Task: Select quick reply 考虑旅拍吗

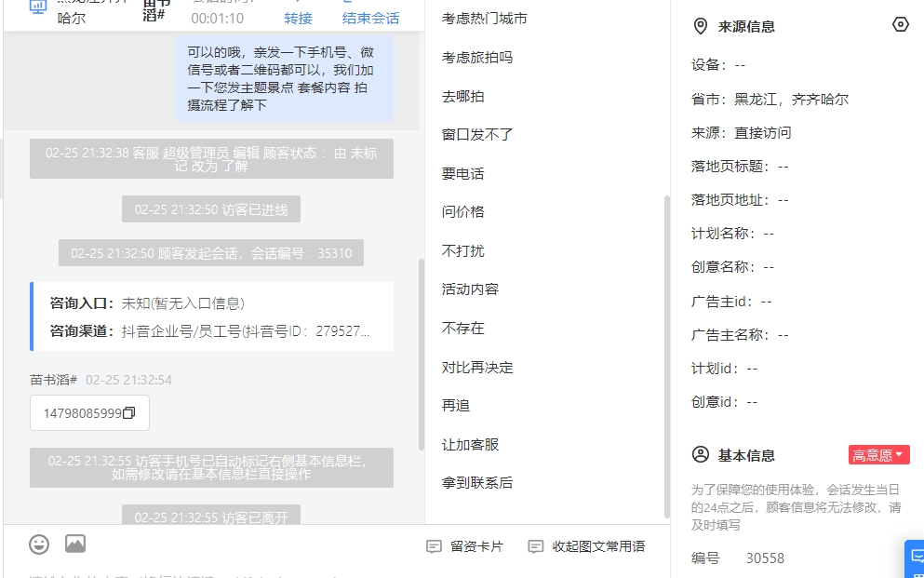Action: 477,58
